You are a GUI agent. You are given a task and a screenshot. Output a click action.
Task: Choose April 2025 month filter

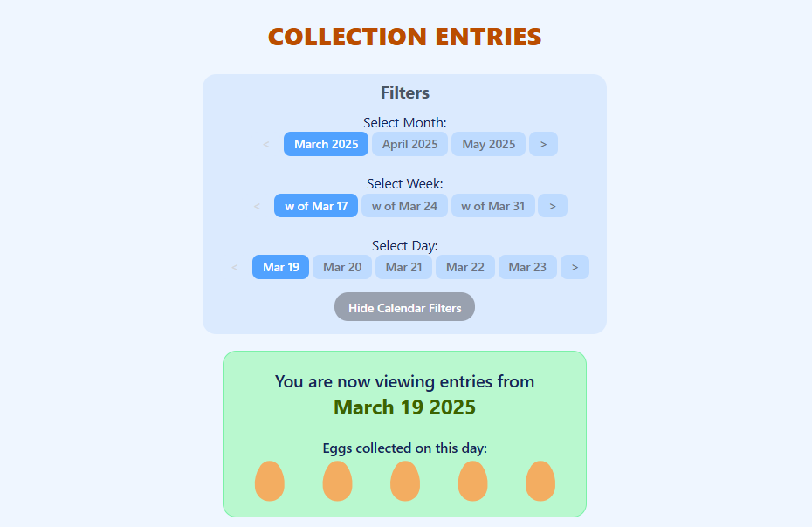click(409, 144)
